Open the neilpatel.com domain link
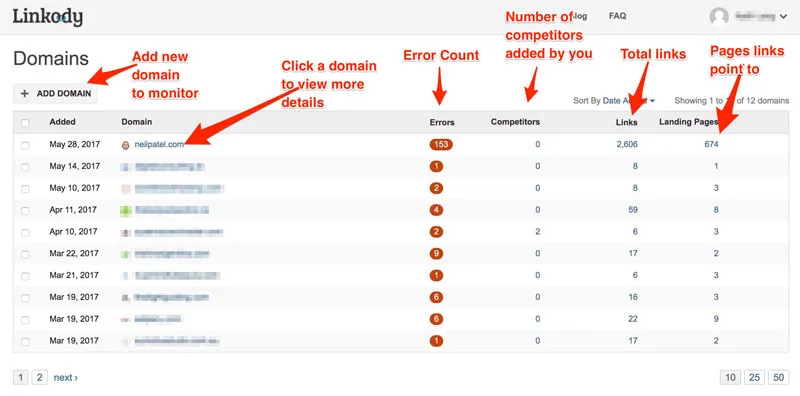Image resolution: width=800 pixels, height=396 pixels. [x=159, y=144]
